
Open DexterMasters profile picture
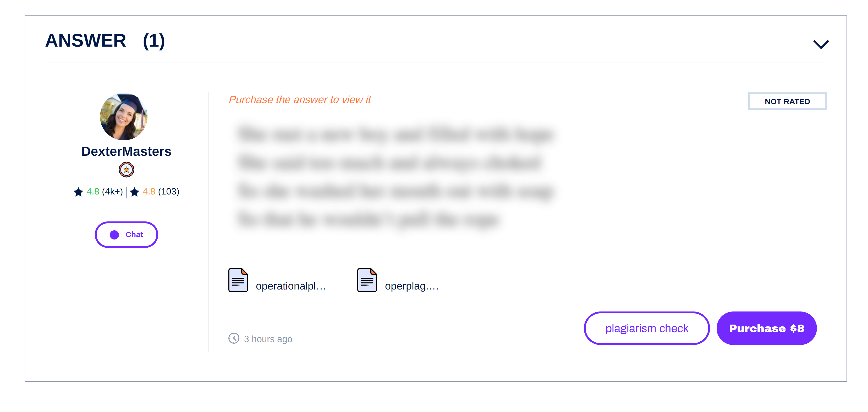[124, 116]
